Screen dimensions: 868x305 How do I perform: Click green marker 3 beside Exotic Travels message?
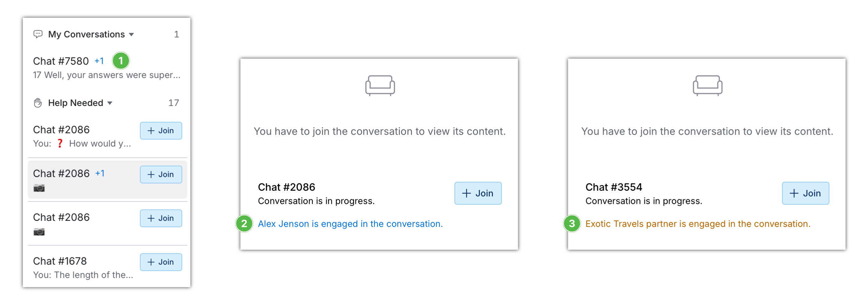tap(571, 223)
